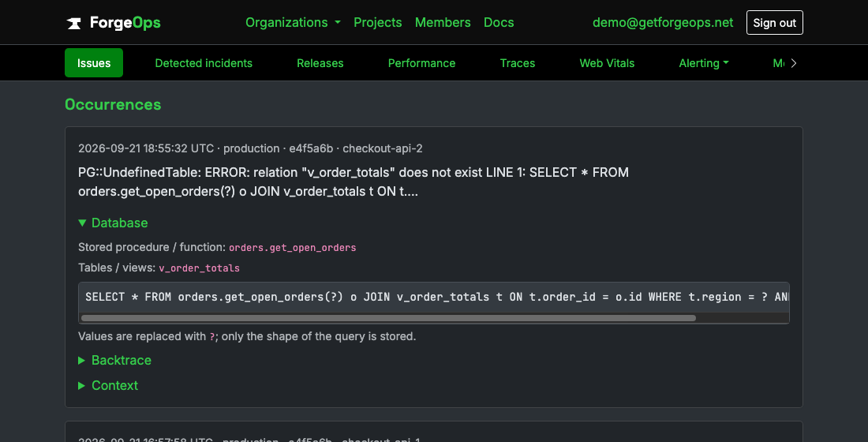Screen dimensions: 868x442
Task: Open the Docs link
Action: tap(499, 23)
